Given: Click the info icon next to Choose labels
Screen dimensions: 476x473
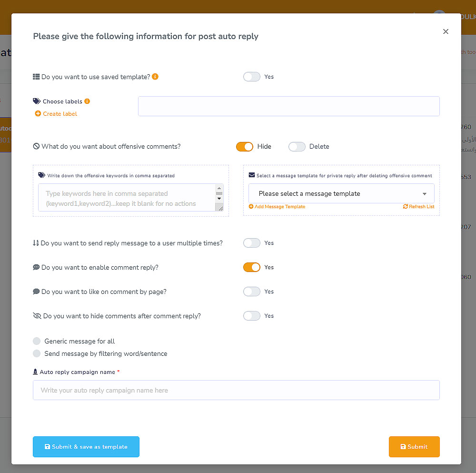Looking at the screenshot, I should 87,101.
